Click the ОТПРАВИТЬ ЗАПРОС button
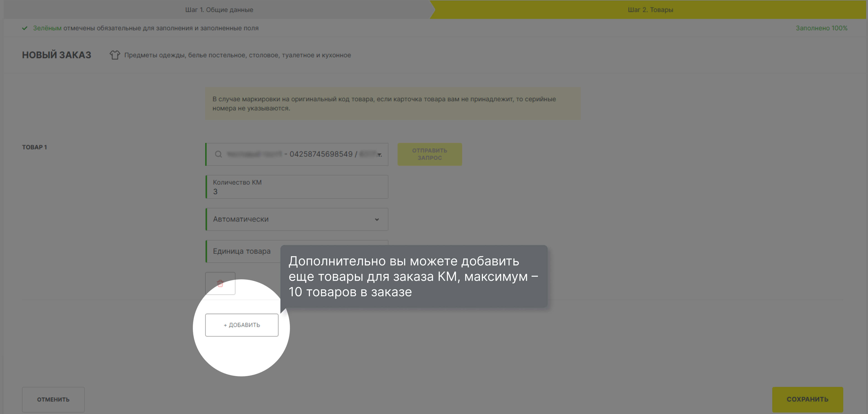The height and width of the screenshot is (414, 868). point(429,154)
